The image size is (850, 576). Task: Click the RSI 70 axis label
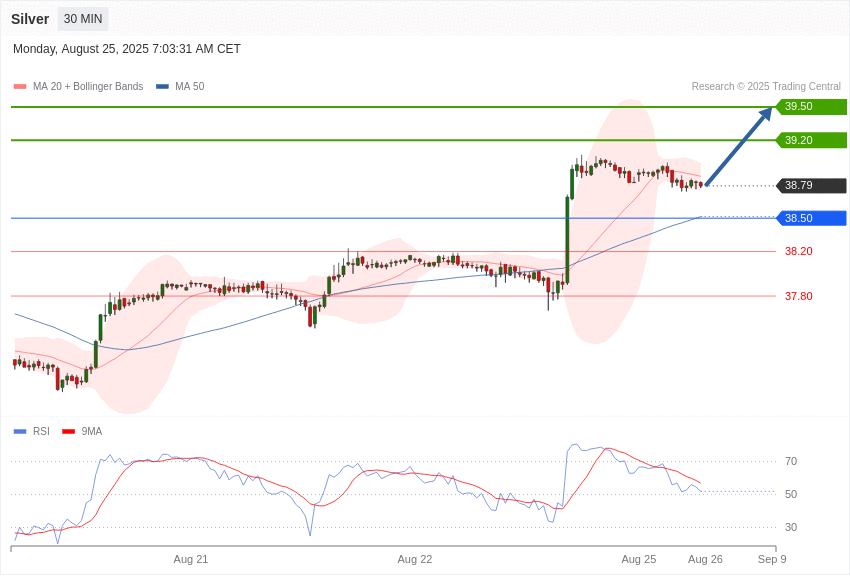(791, 461)
